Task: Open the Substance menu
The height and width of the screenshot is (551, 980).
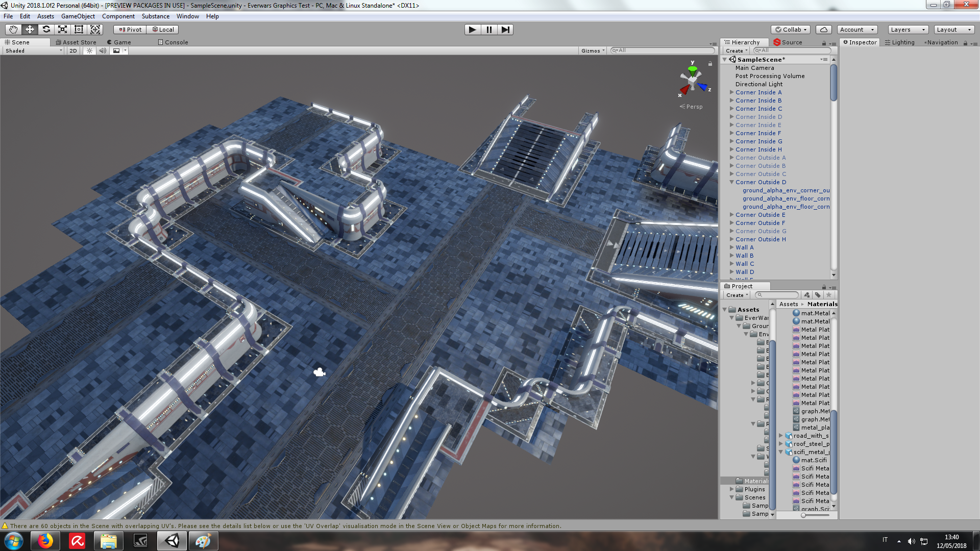Action: point(155,16)
